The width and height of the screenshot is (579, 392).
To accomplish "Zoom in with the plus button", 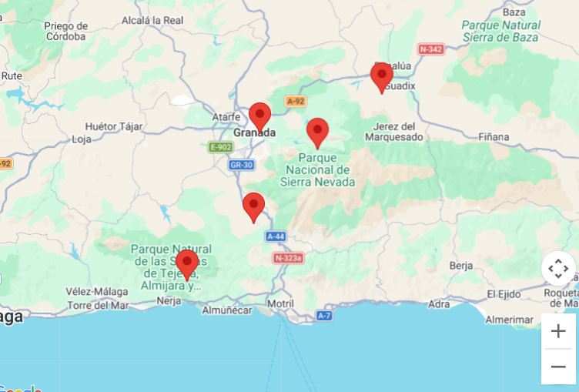I will tap(558, 331).
